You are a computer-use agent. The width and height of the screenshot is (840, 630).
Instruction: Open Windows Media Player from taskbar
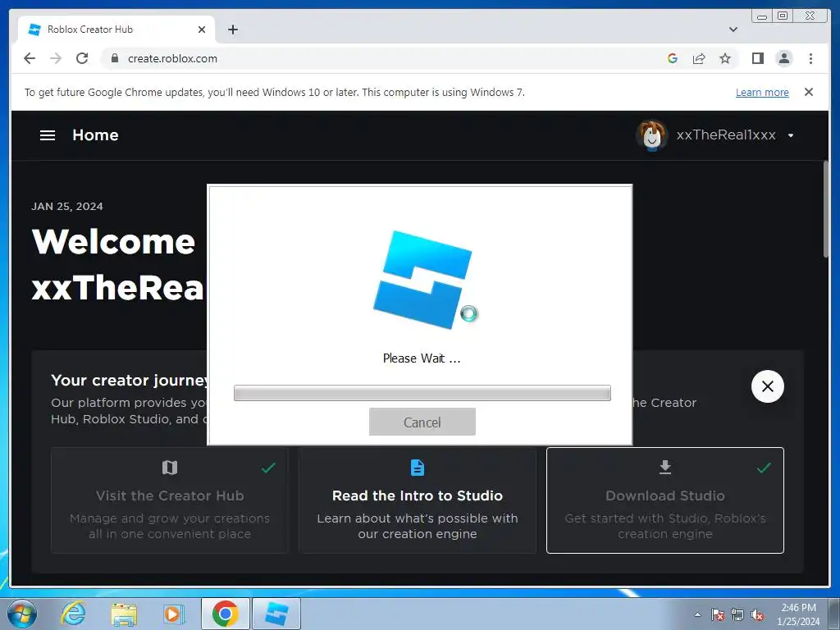[x=174, y=614]
